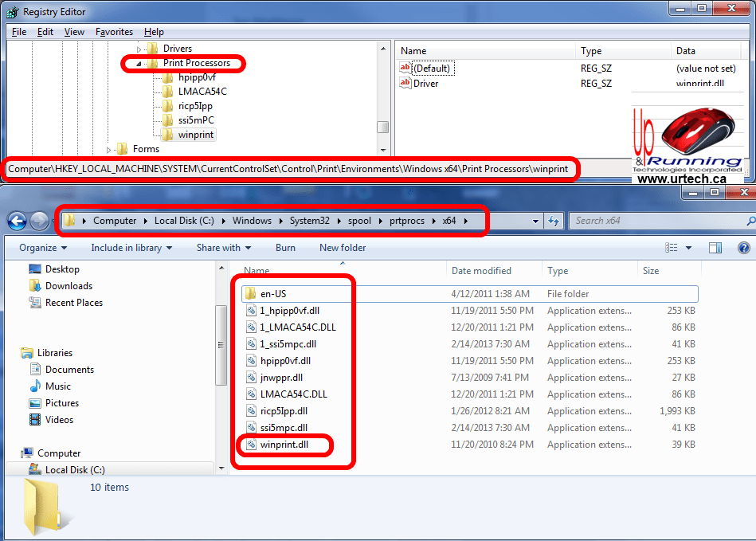The height and width of the screenshot is (541, 756).
Task: Click the Explorer back arrow button
Action: (x=17, y=221)
